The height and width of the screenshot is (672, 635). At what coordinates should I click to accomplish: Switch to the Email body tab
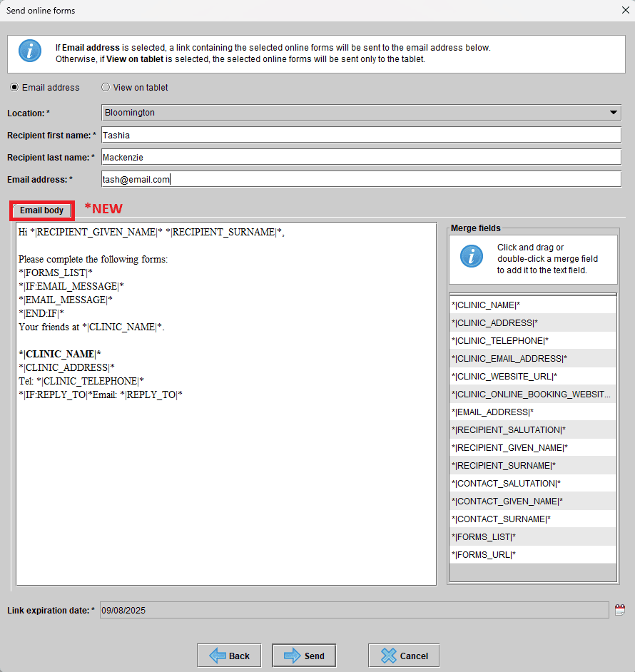[x=42, y=210]
